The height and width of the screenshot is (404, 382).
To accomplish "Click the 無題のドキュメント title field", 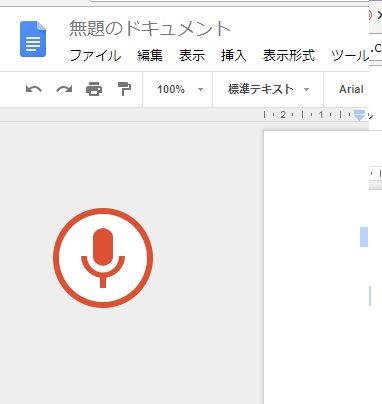I will click(150, 29).
